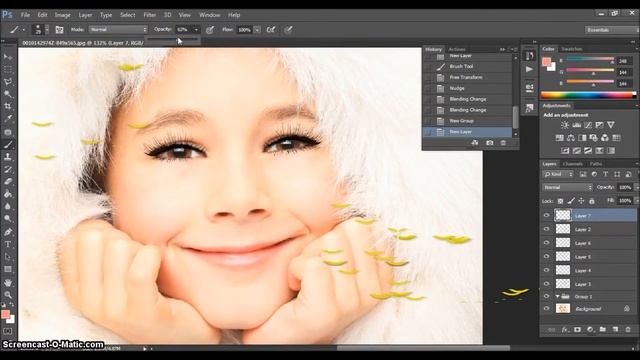Filter layers by type layers icon
Screen dimensions: 640x360
point(606,174)
